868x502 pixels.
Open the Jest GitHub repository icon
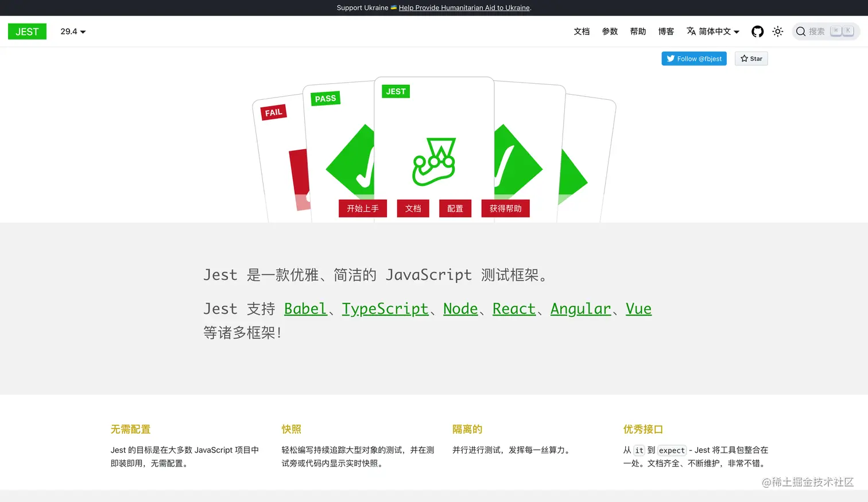(x=757, y=32)
